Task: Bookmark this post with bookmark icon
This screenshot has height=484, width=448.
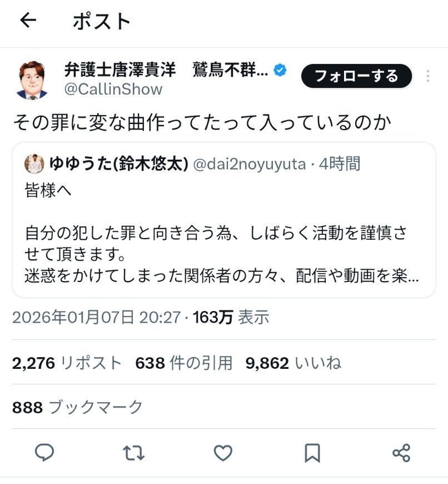Action: (312, 453)
